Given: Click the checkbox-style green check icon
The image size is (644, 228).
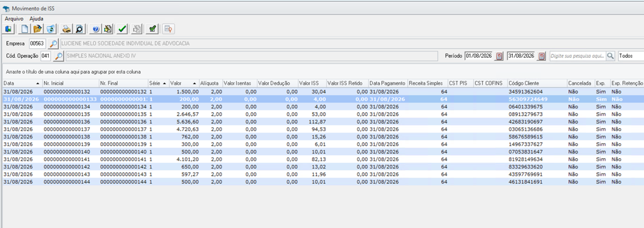Looking at the screenshot, I should point(152,29).
